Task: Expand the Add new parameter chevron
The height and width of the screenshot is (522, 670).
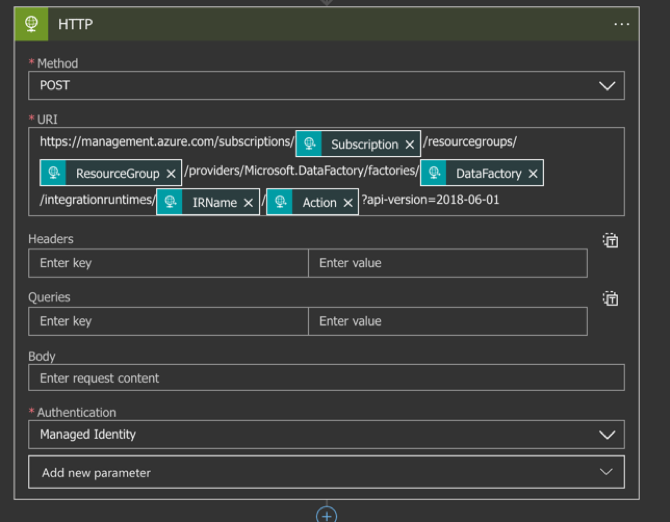Action: click(606, 472)
